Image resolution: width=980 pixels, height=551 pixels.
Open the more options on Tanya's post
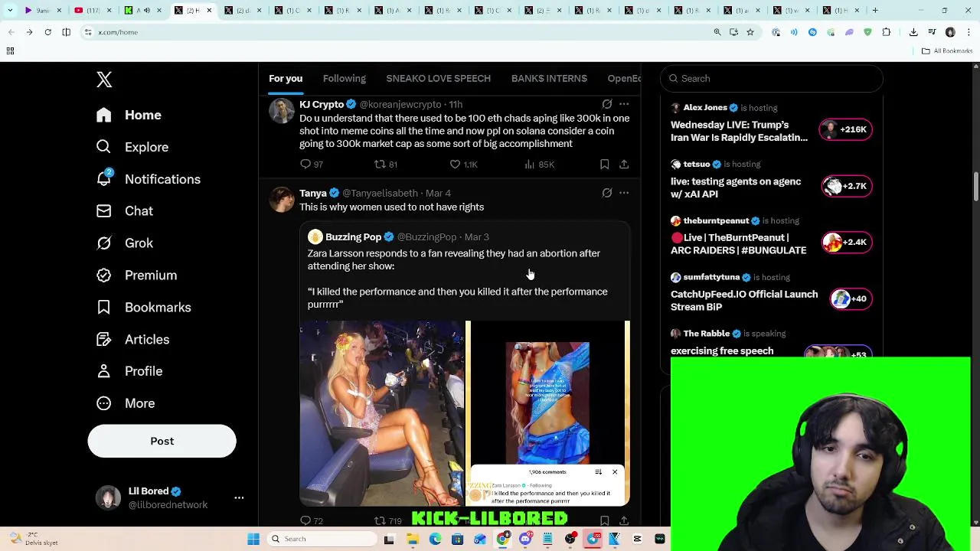click(624, 193)
